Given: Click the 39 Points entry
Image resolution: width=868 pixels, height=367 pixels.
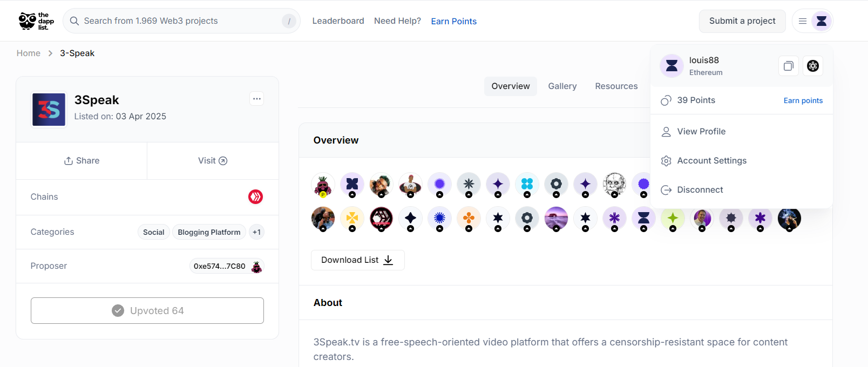Looking at the screenshot, I should (x=696, y=100).
